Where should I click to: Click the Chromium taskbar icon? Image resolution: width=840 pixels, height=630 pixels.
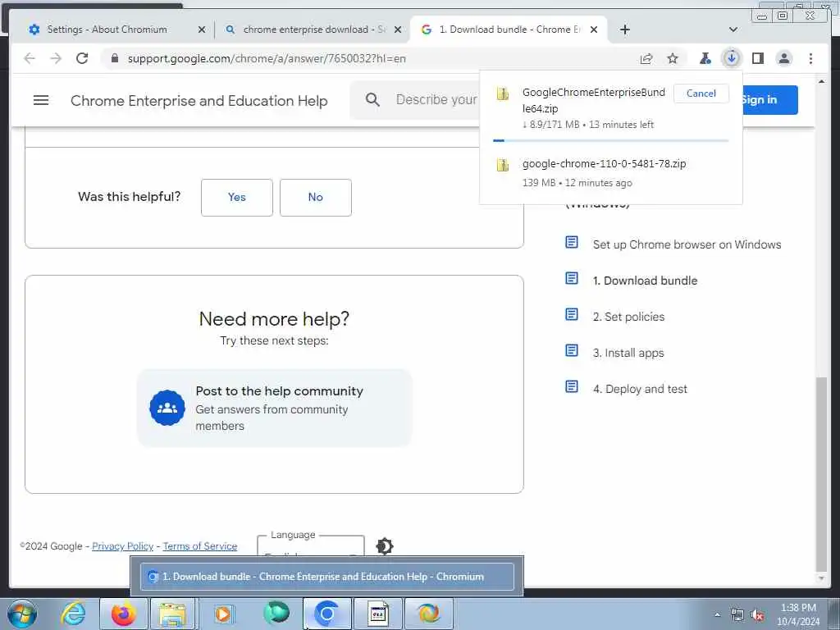(326, 614)
